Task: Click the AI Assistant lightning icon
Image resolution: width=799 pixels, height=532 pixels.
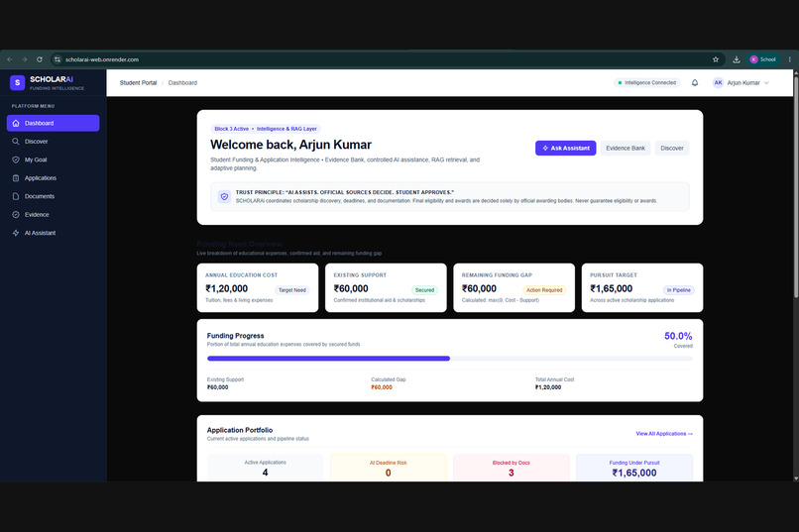Action: (16, 233)
